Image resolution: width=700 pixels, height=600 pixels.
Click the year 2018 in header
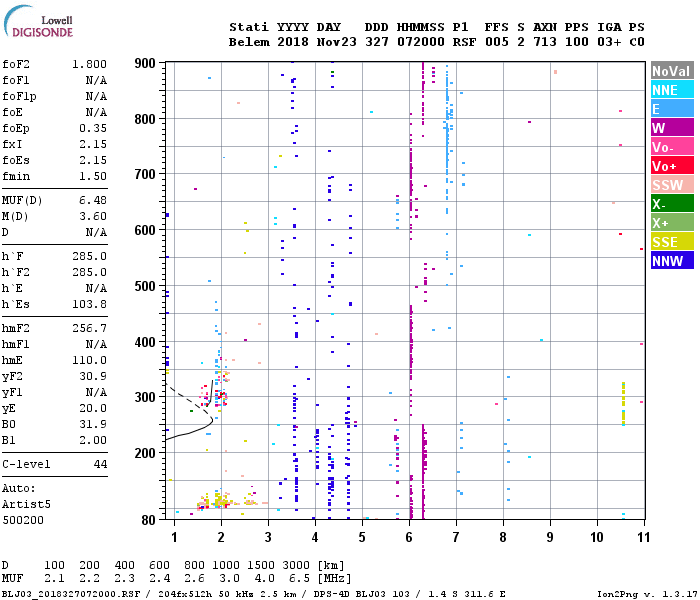293,42
